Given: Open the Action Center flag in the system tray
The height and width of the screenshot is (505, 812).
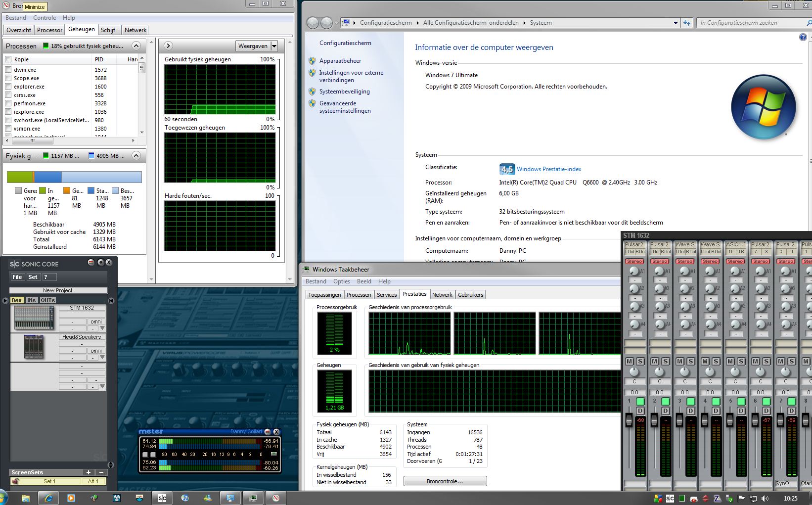Looking at the screenshot, I should tap(741, 499).
